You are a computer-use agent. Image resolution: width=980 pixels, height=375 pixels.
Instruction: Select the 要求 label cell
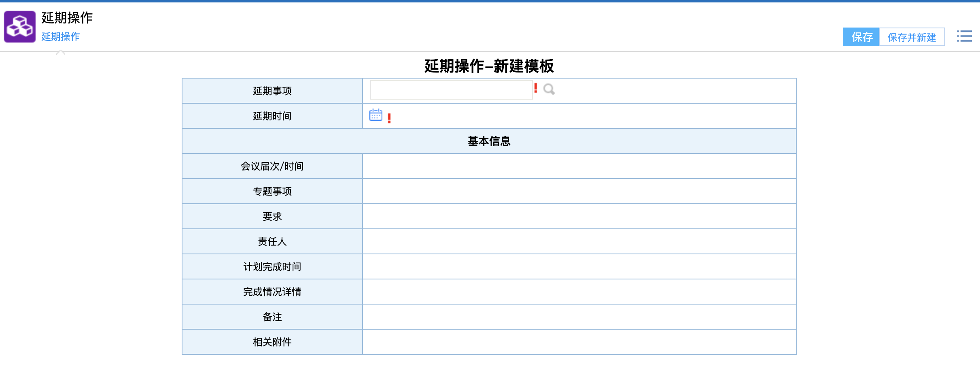pyautogui.click(x=272, y=216)
